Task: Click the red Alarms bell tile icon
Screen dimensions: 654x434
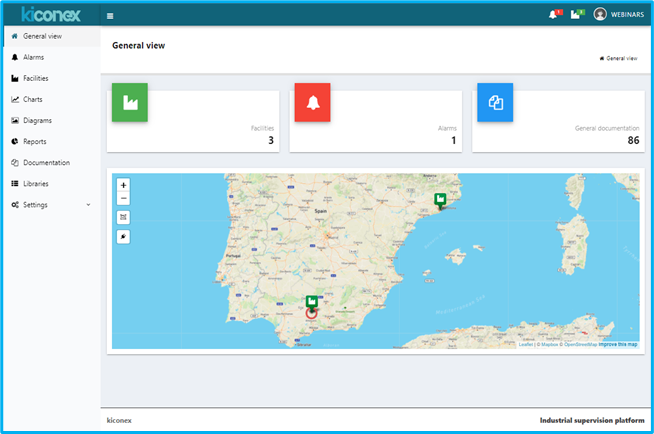Action: click(x=312, y=103)
